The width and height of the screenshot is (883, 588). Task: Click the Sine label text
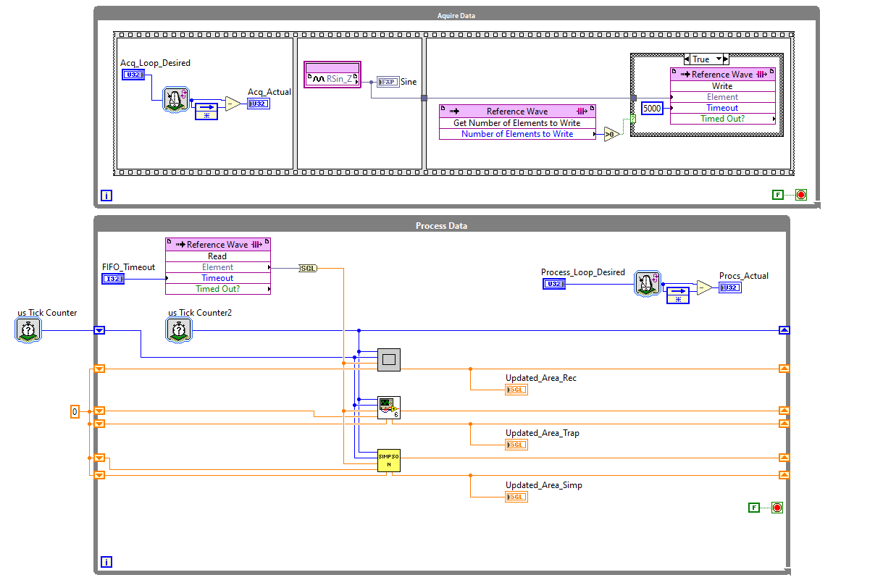coord(409,82)
